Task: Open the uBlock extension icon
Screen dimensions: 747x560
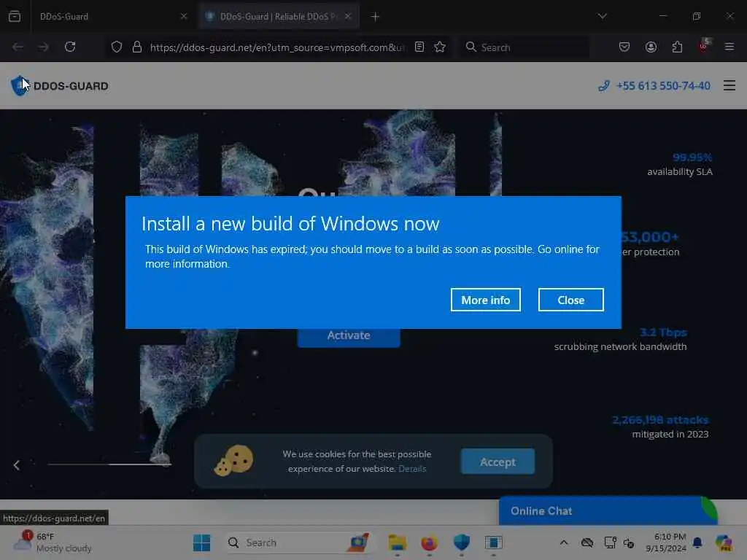Action: 704,46
